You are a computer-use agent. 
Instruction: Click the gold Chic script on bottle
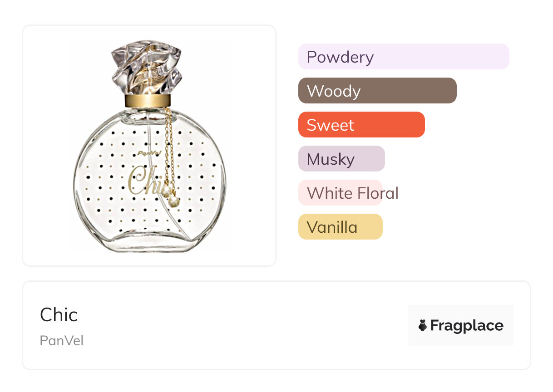coord(142,181)
